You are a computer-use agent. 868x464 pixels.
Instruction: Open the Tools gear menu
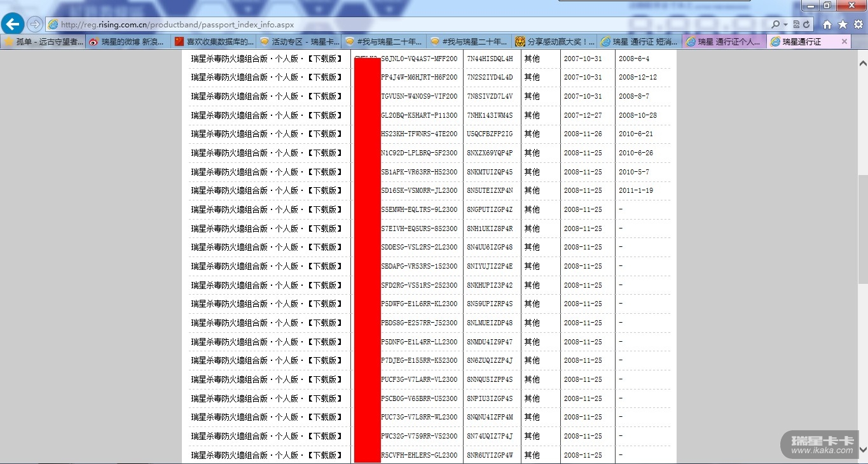tap(858, 24)
